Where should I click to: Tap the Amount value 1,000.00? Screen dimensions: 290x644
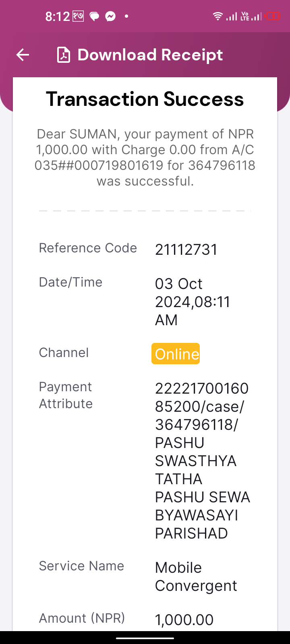click(x=184, y=620)
